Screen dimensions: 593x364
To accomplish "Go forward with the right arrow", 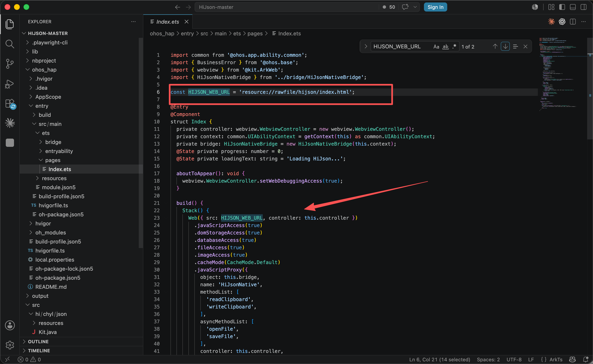I will coord(188,7).
